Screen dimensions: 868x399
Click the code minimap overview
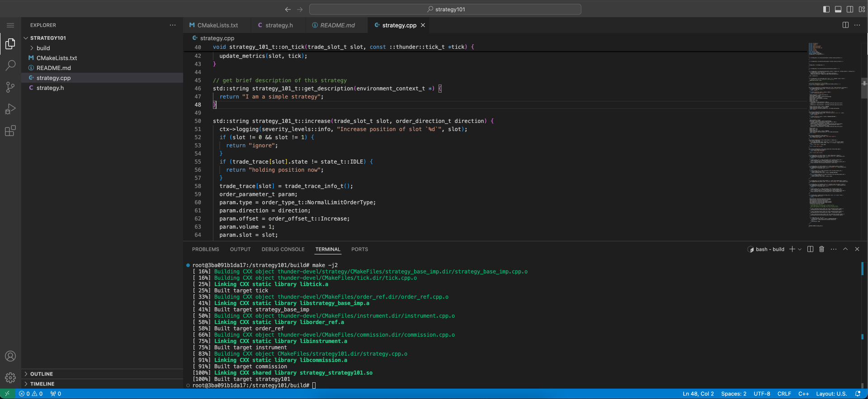coord(834,136)
